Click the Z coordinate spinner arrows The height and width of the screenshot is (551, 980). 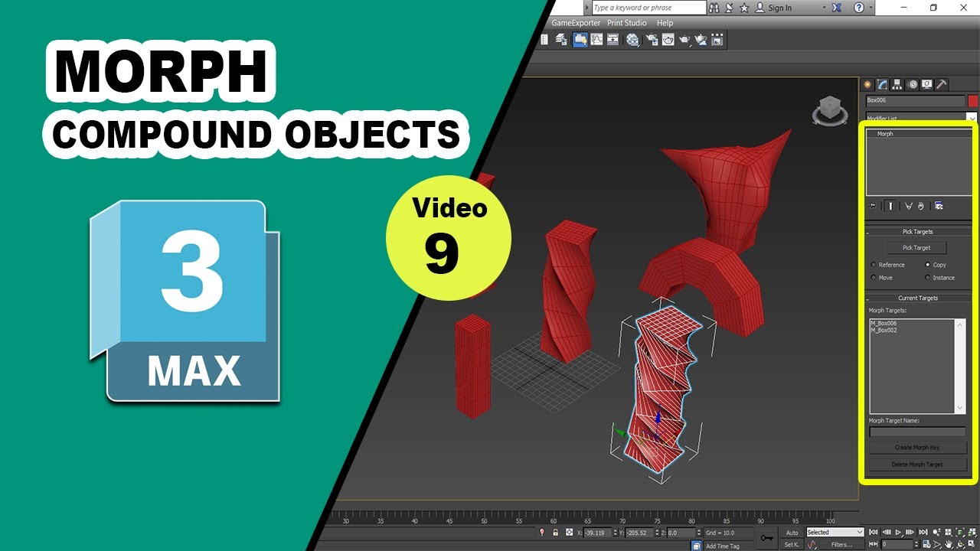click(698, 533)
